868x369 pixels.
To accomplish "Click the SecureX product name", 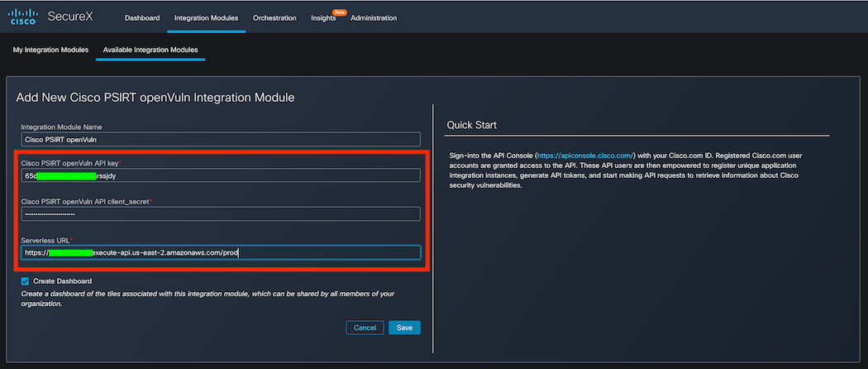I will [x=70, y=17].
